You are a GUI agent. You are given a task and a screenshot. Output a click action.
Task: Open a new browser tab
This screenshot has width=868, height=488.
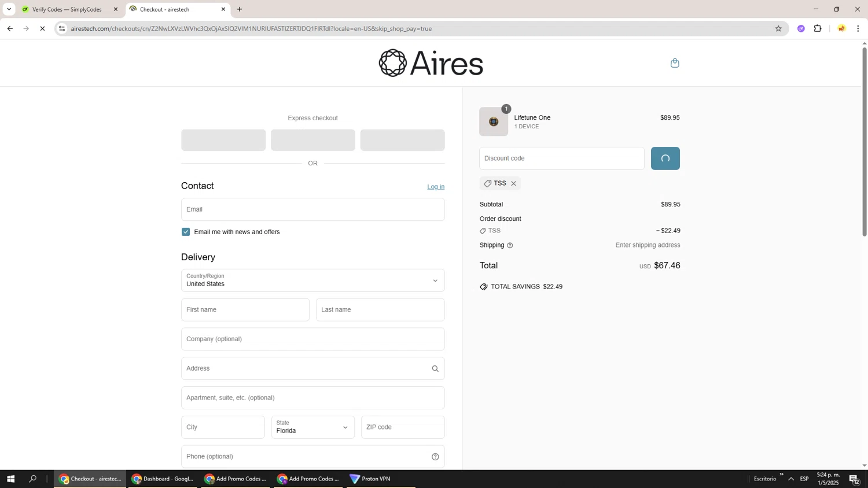pos(240,9)
